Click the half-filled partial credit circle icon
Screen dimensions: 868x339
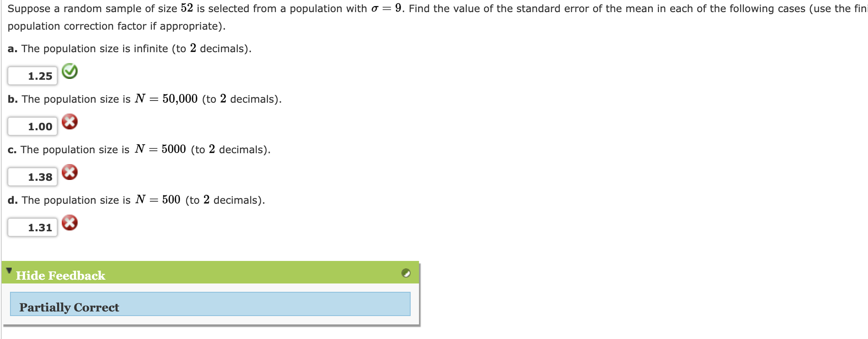(x=405, y=273)
